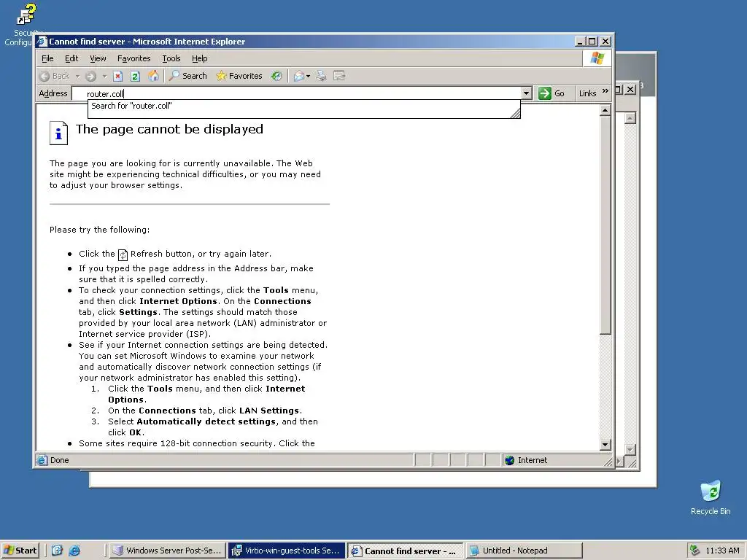Click background window's scroll up arrow
The image size is (747, 560).
click(630, 118)
